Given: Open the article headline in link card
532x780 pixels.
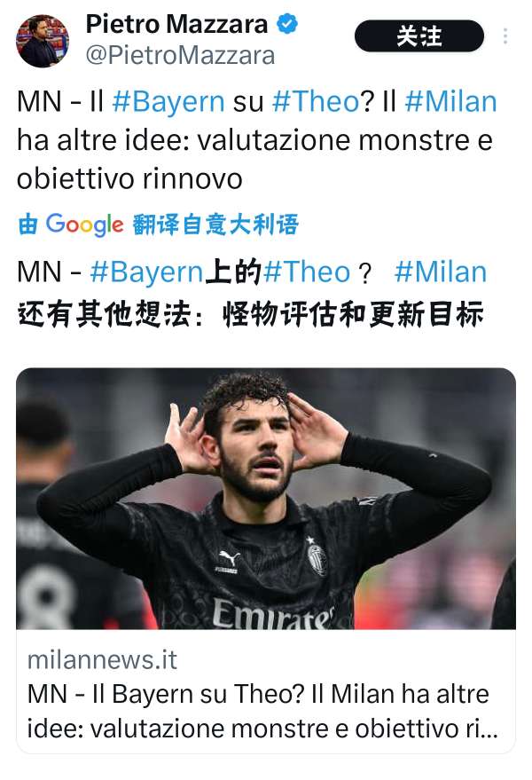Looking at the screenshot, I should 262,712.
